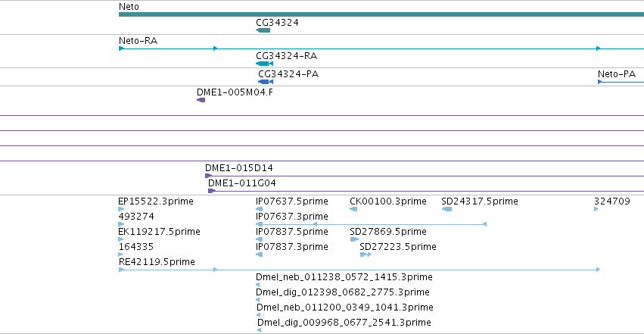Select Dmel_neb_011238_0572_1415.3prime arrow
The height and width of the screenshot is (334, 644).
(x=257, y=285)
